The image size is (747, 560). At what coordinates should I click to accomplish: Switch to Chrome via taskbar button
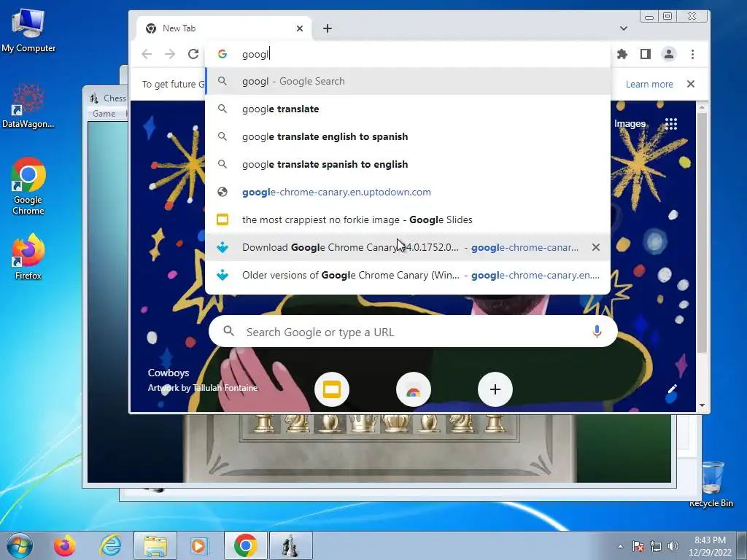click(x=245, y=545)
